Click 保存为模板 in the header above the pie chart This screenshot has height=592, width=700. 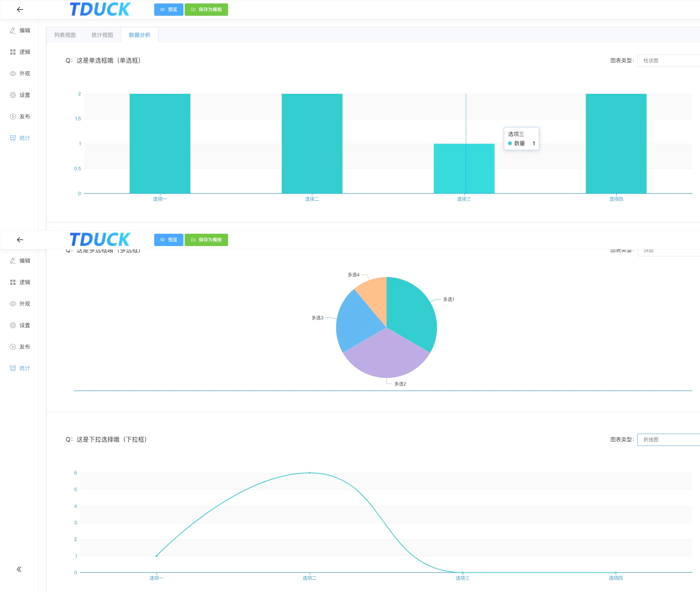tap(206, 240)
